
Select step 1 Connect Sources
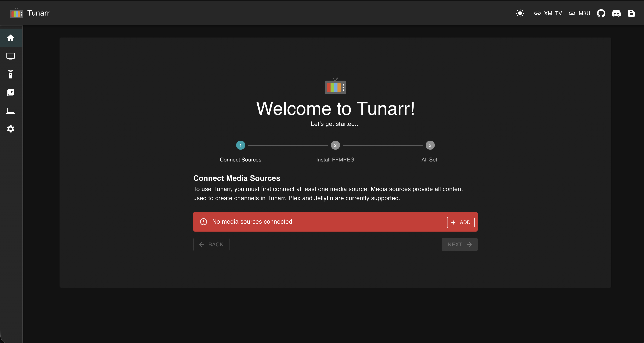241,151
